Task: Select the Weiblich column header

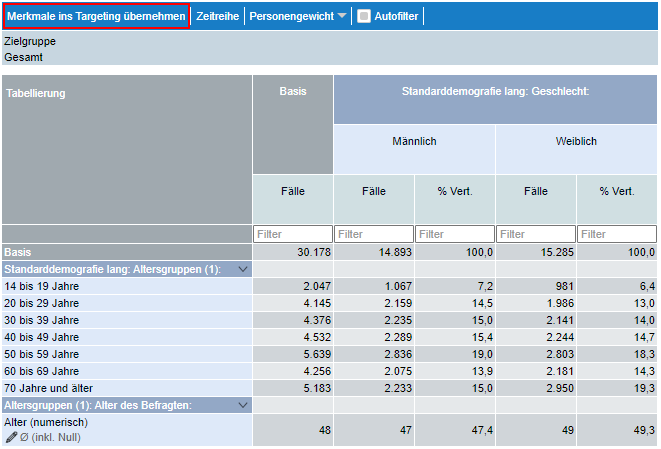Action: pos(576,141)
